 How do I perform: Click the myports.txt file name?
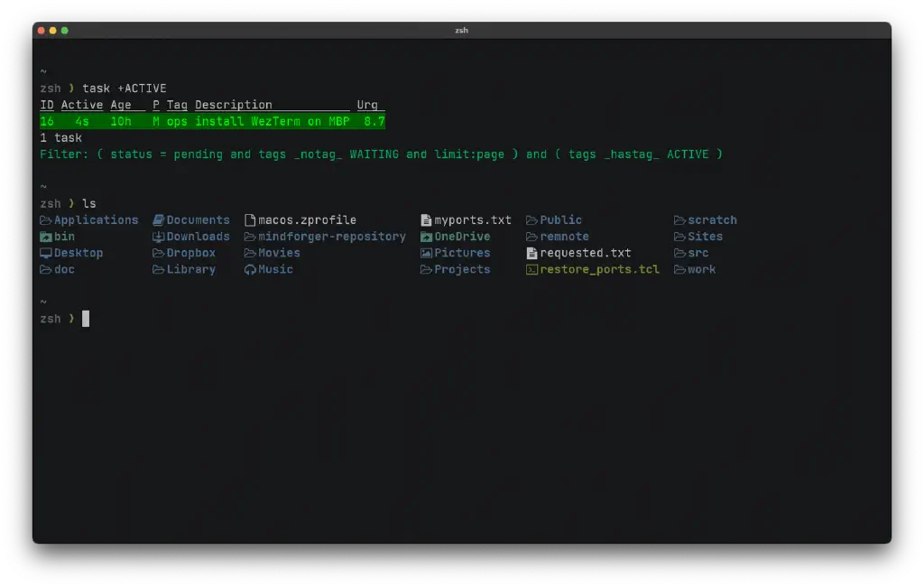click(x=473, y=220)
